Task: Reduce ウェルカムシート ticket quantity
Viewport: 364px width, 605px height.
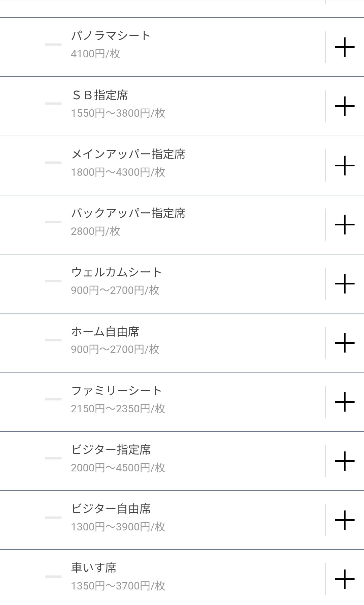Action: tap(53, 281)
